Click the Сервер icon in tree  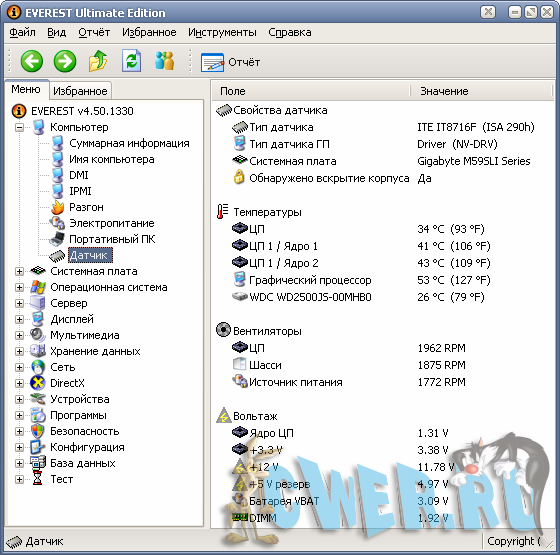38,303
